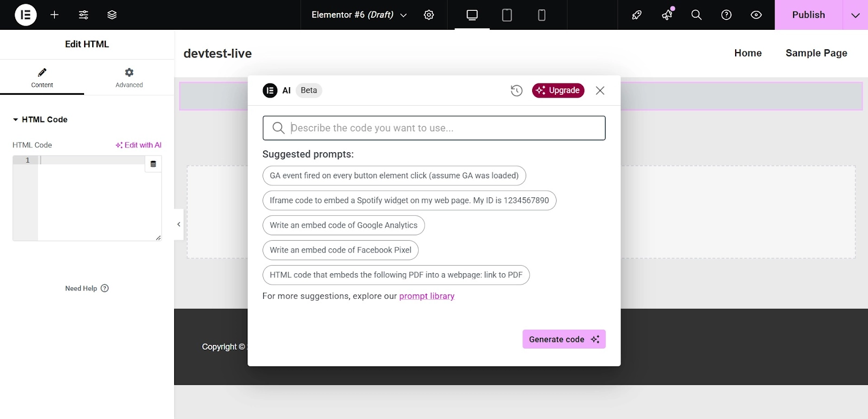Open AI prompt history icon

tap(516, 91)
